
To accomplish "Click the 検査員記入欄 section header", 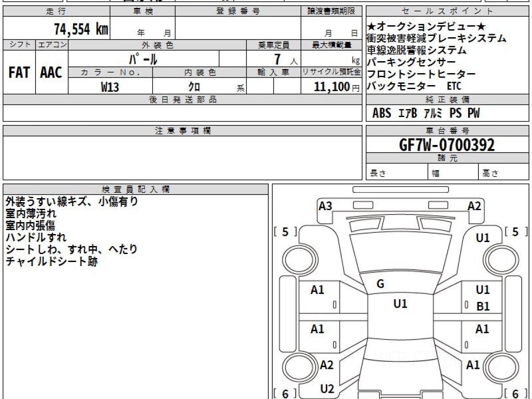I will (136, 189).
